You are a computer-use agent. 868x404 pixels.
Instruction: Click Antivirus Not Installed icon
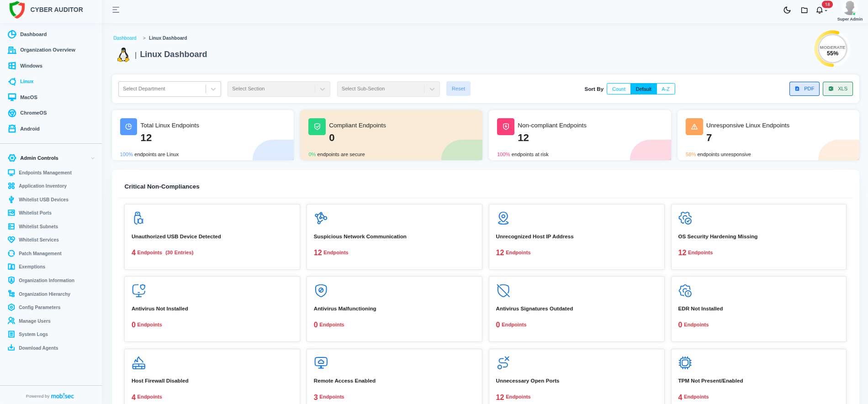tap(138, 290)
